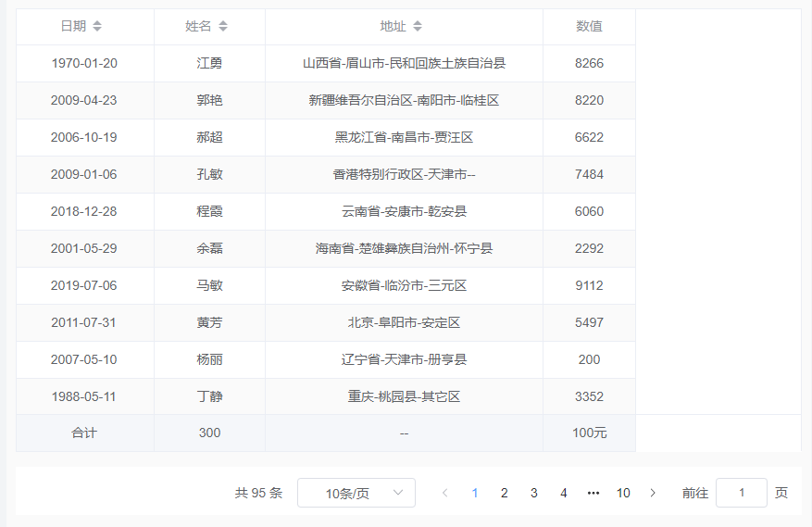Select address 香港特别行政区-天津市--
The image size is (812, 527).
[404, 174]
